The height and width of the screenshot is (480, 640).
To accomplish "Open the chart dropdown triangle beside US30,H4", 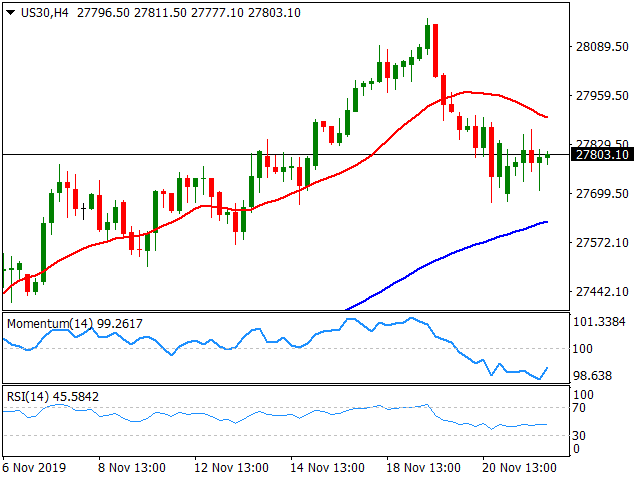I will click(x=11, y=13).
